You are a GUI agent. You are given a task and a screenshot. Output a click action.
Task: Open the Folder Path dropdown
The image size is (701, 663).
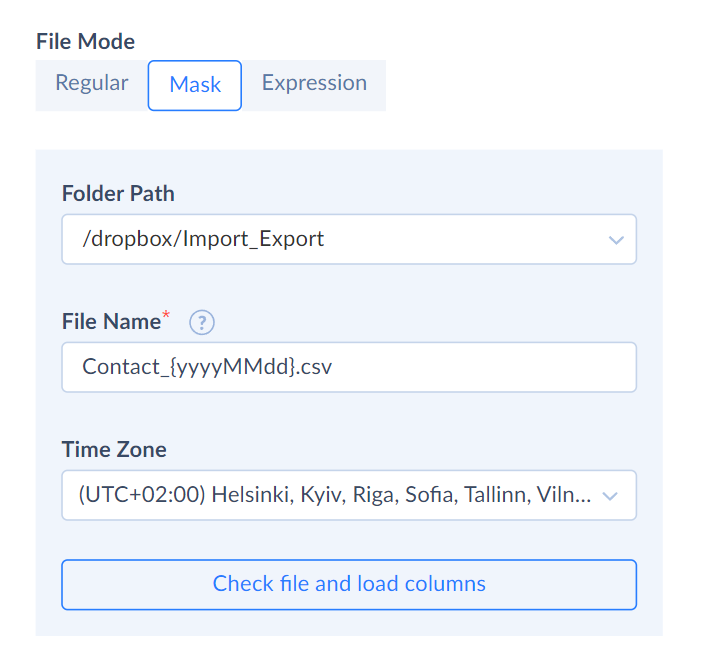(349, 239)
